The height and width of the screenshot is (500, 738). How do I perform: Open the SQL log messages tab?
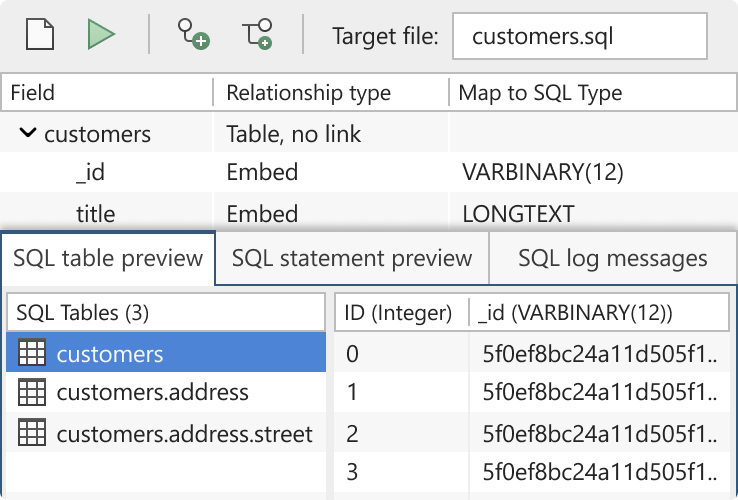(x=613, y=258)
